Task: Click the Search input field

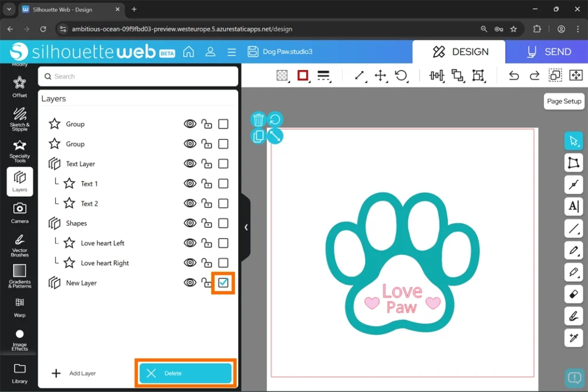Action: (x=138, y=76)
